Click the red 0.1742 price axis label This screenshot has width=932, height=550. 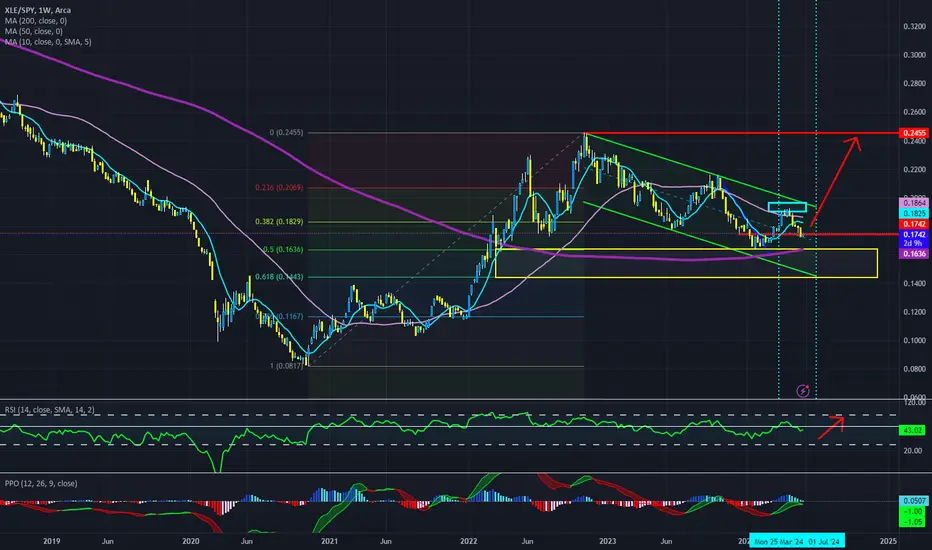coord(914,224)
